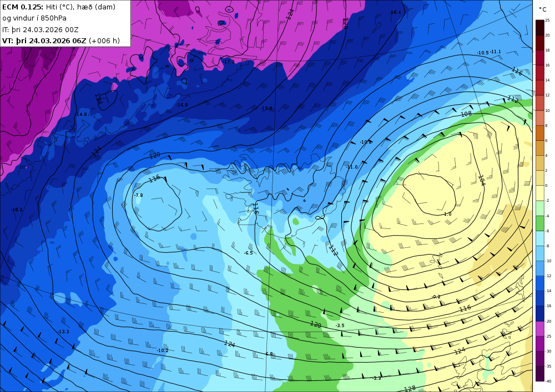Pick the 8 to 10 salmon legend swatch
This screenshot has height=392, width=555.
click(x=540, y=118)
